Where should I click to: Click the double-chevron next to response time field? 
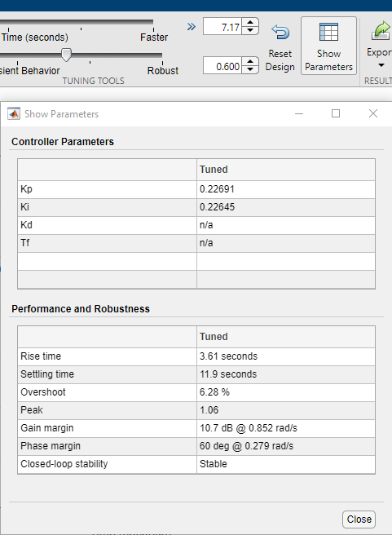(192, 27)
